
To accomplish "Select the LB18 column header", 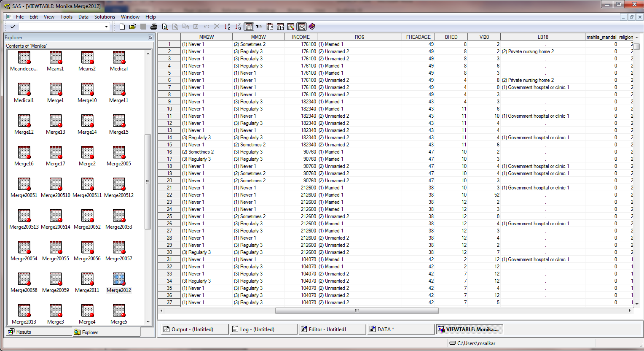I will tap(543, 37).
